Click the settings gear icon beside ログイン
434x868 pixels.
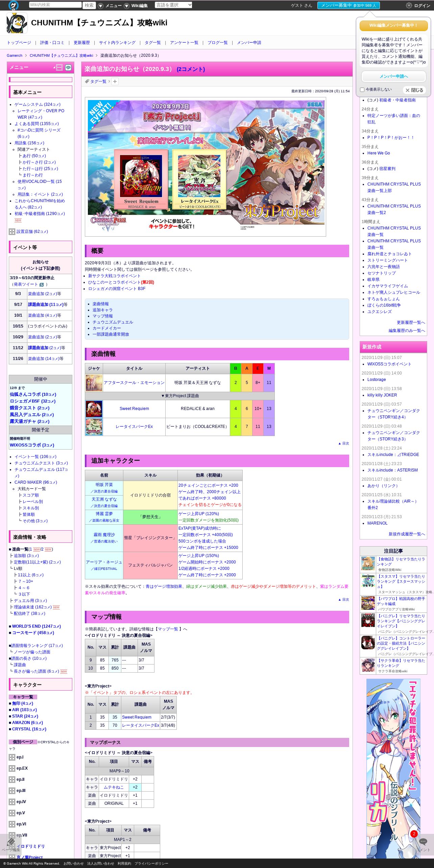click(x=409, y=5)
